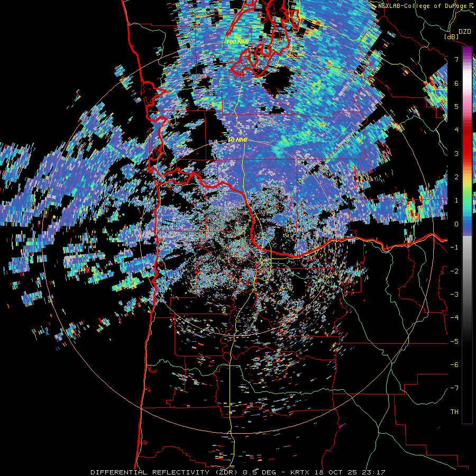Click the 3 value on the color scale
The image size is (476, 476).
coord(456,153)
